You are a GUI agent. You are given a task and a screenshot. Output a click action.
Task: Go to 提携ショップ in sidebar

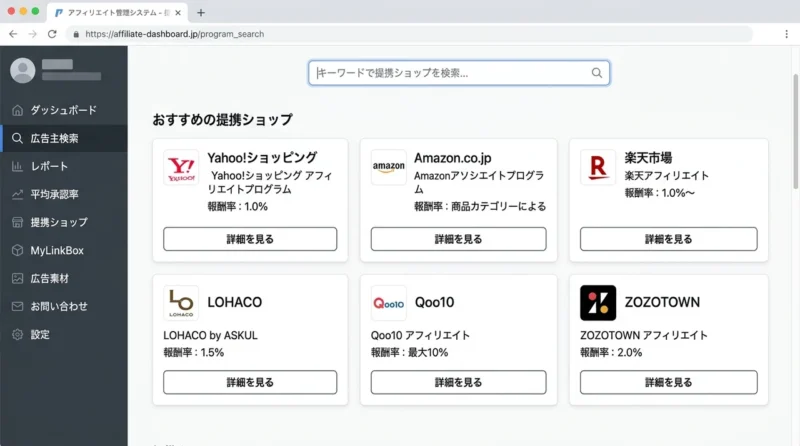(x=64, y=222)
